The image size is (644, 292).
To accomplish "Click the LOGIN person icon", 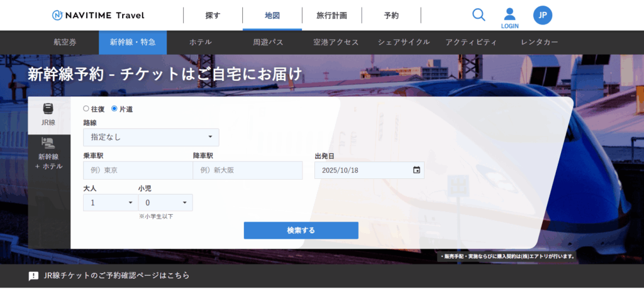I will (x=509, y=14).
